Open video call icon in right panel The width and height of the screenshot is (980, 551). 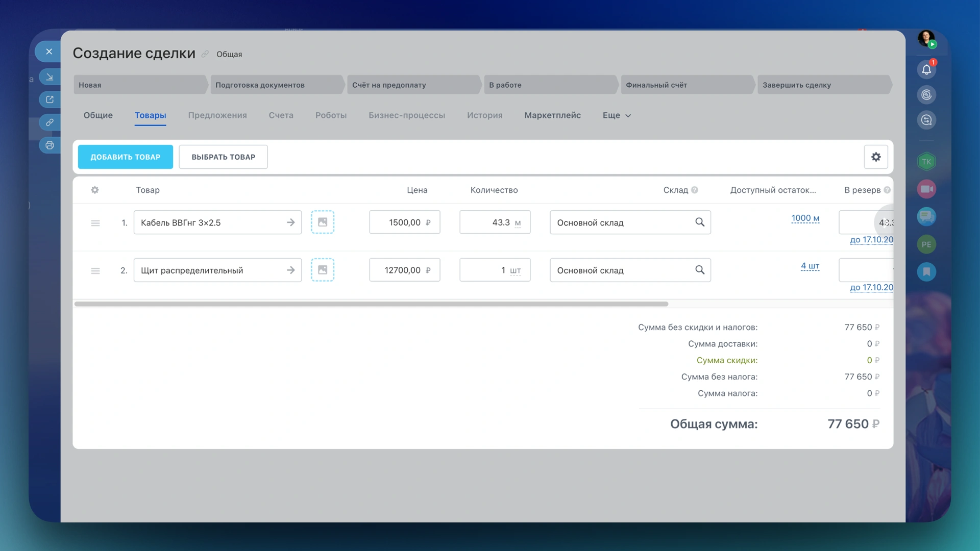926,189
